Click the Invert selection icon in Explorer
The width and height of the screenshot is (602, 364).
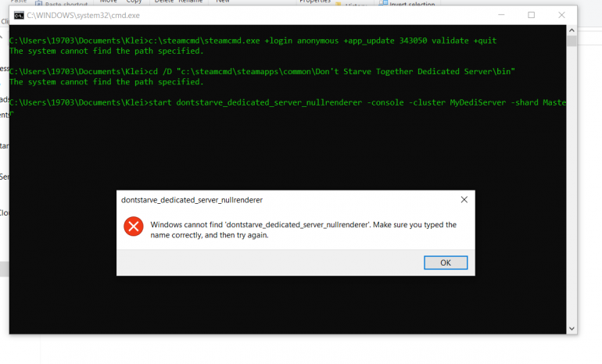383,3
